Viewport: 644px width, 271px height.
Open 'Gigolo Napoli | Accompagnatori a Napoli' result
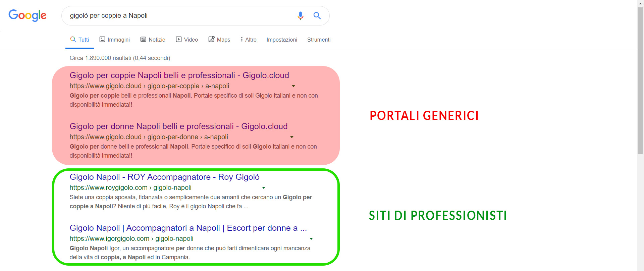click(188, 228)
